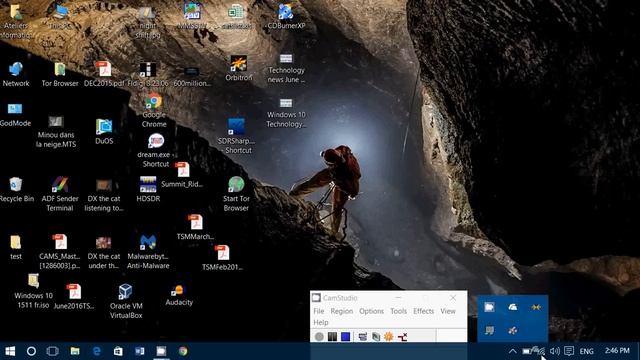Select the Oracle VM VirtualBox icon
640x360 pixels.
[x=126, y=301]
